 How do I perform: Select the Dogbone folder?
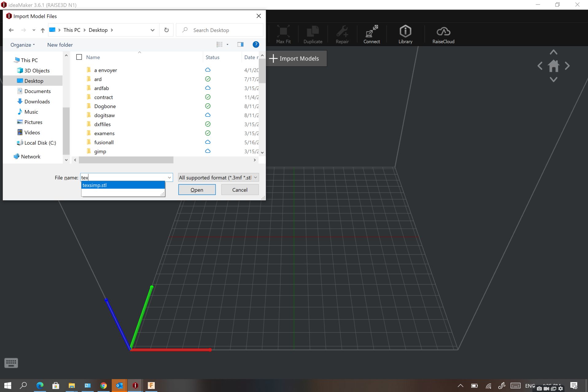[105, 106]
